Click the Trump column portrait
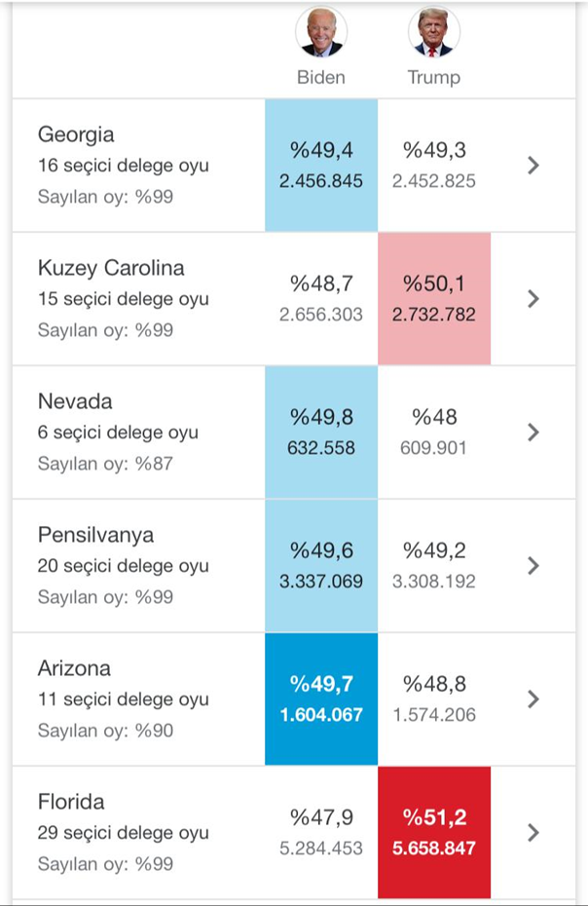 pyautogui.click(x=433, y=33)
